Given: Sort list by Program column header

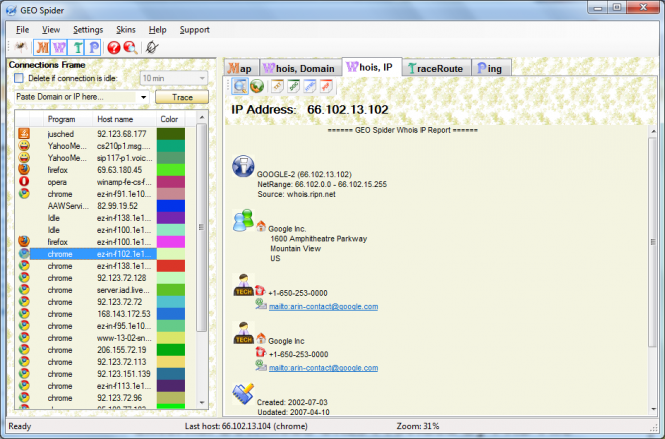Looking at the screenshot, I should pos(68,119).
